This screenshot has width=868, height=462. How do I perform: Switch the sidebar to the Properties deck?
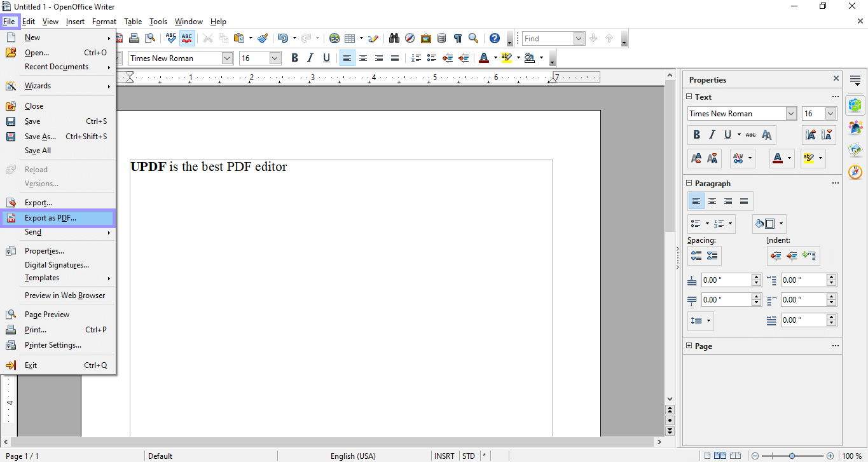coord(855,105)
